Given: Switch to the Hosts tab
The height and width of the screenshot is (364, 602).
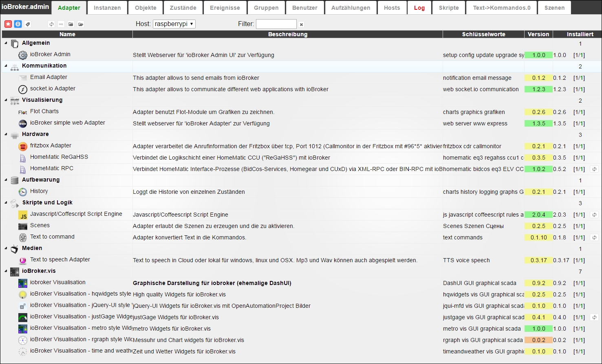Looking at the screenshot, I should pos(392,8).
